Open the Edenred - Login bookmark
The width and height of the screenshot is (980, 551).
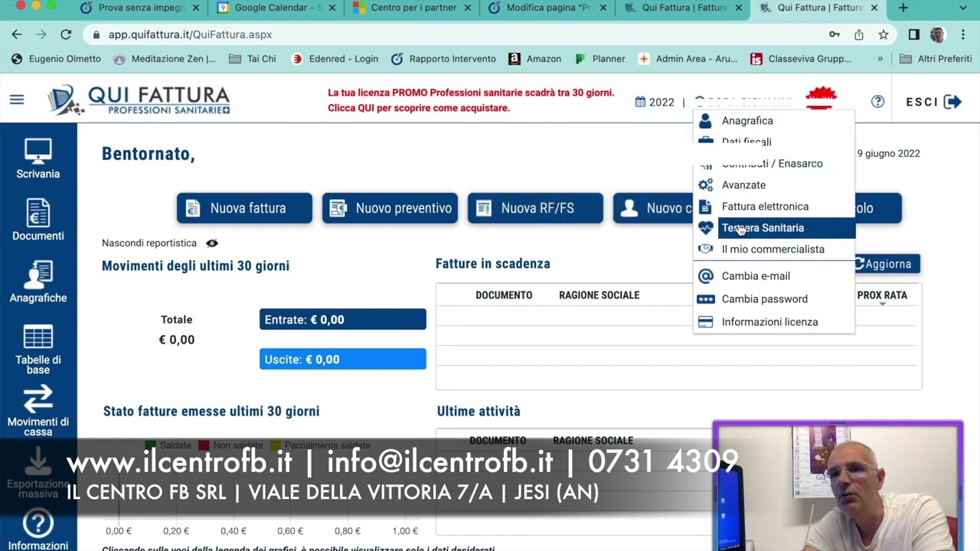click(335, 59)
